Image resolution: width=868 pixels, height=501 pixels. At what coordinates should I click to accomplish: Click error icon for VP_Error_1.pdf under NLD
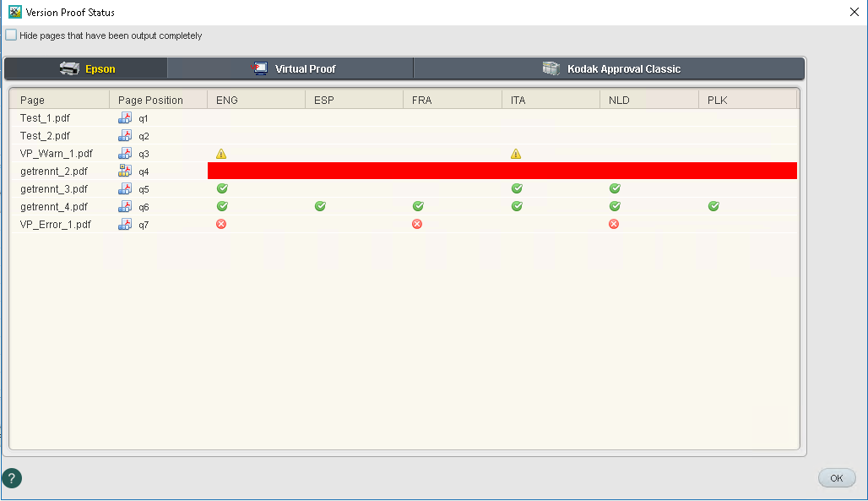click(614, 225)
